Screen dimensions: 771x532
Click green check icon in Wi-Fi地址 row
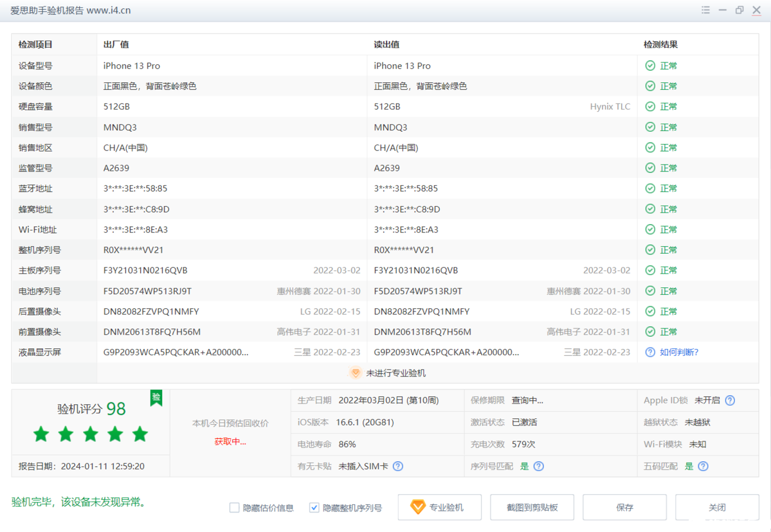[x=650, y=229]
